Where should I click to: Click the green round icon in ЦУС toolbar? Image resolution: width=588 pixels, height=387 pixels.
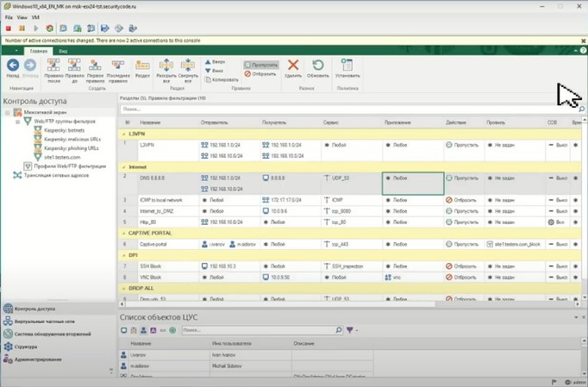click(172, 330)
